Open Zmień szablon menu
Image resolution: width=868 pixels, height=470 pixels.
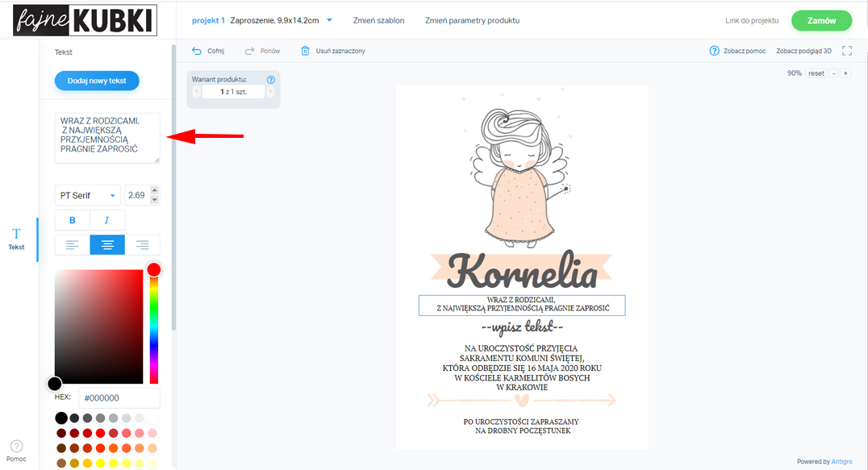pos(378,20)
